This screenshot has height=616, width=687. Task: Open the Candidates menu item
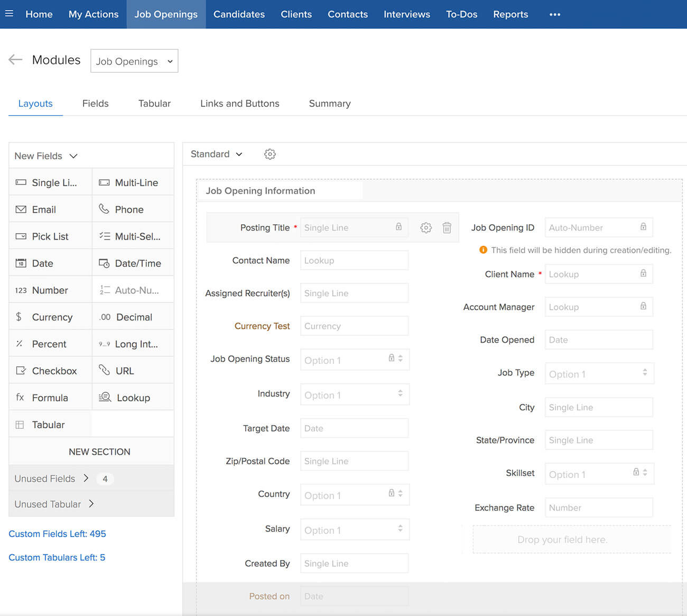[x=239, y=14]
